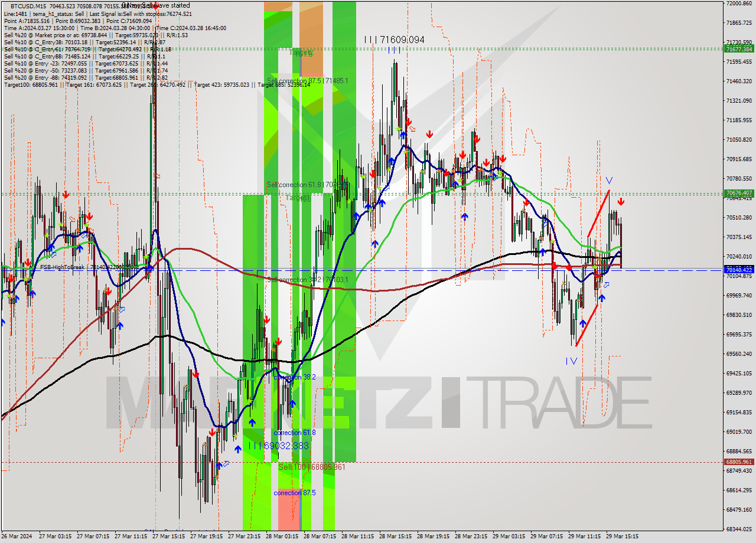Select the lower red trendline near 'I V'

586,325
